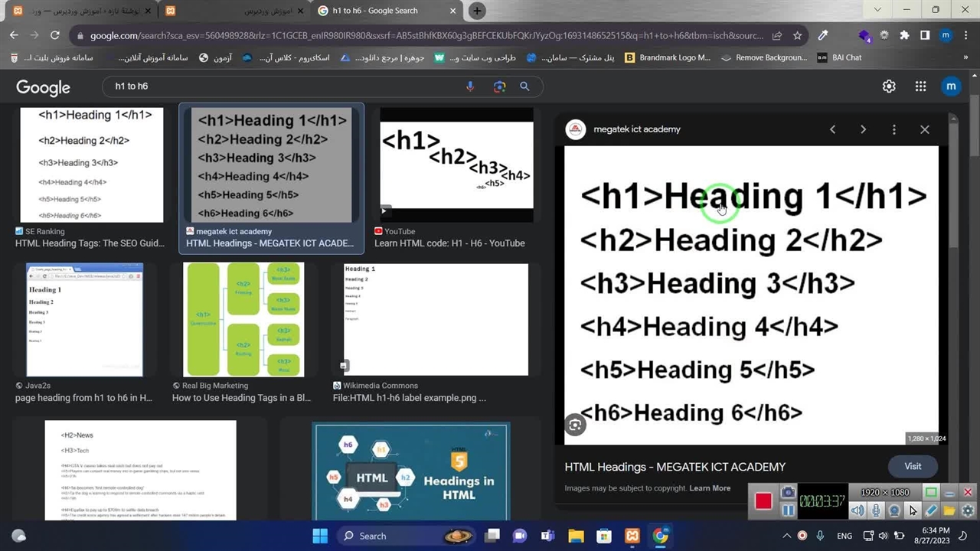Open the Learn More copyright link
Screen dimensions: 980x551
pyautogui.click(x=710, y=488)
